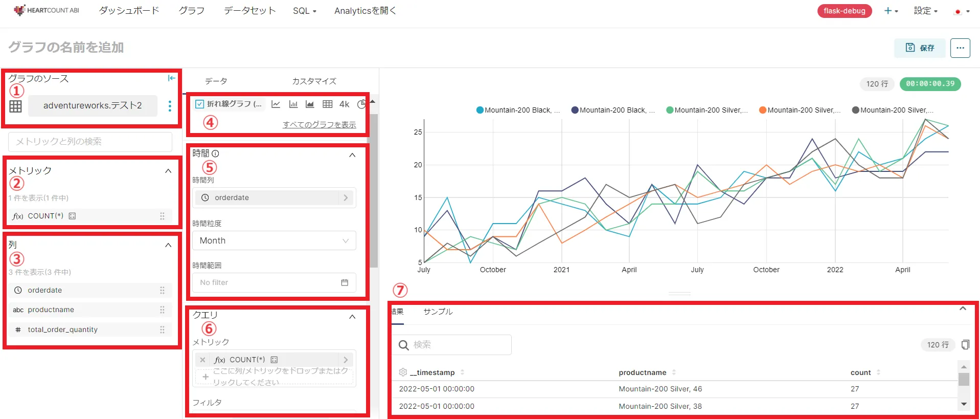
Task: Click the 保存 save button
Action: coord(920,48)
